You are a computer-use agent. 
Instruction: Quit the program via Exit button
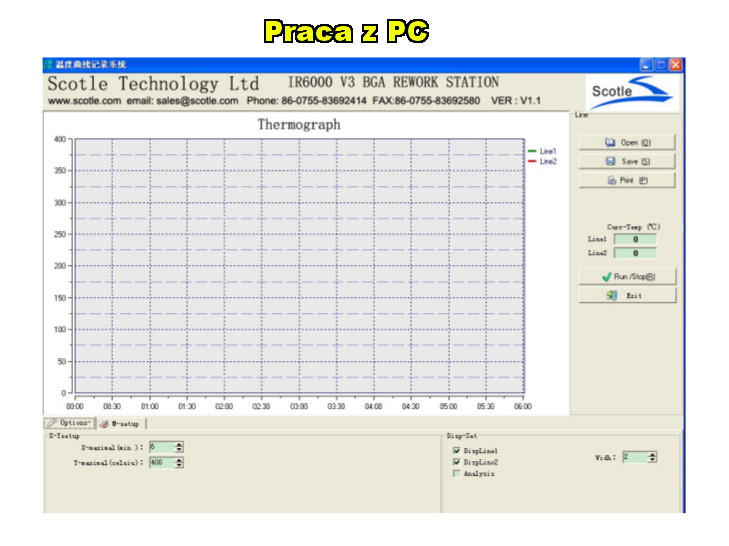coord(627,295)
